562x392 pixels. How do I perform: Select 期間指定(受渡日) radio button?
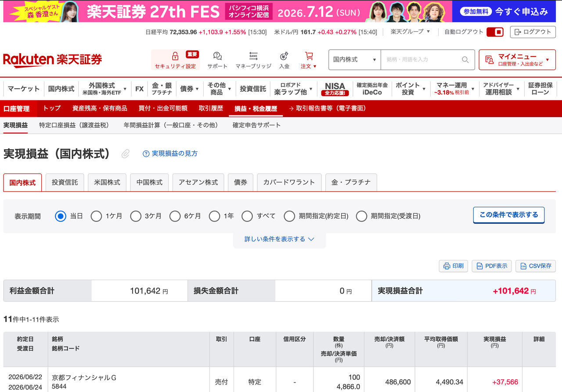pos(361,216)
